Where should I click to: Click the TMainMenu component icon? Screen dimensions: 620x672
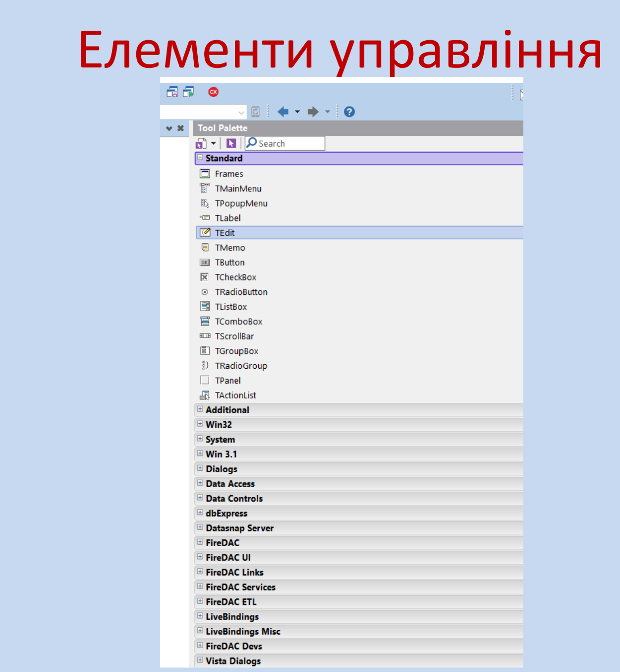(205, 188)
